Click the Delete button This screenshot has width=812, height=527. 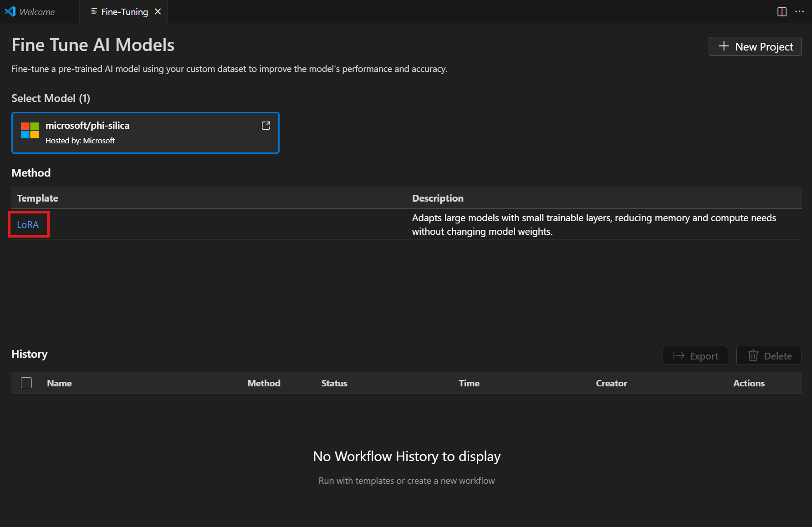pos(769,355)
